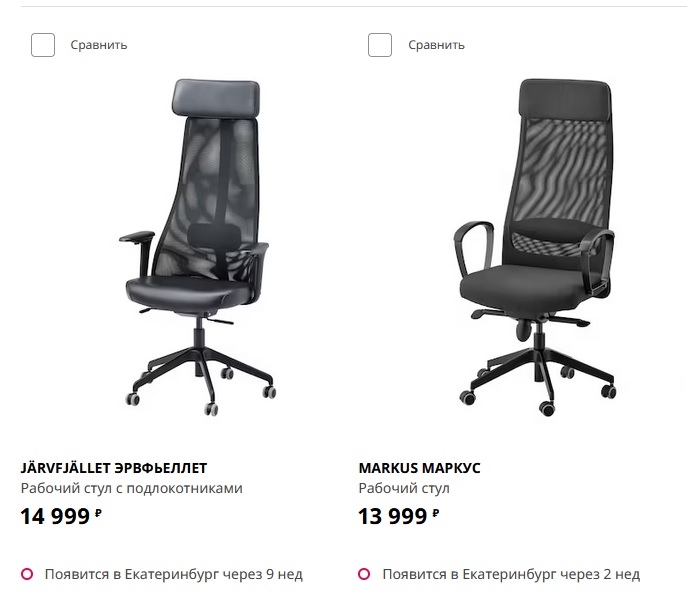Viewport: 687px width, 598px height.
Task: Click the red availability circle for JÄRVFJÄLLET
Action: (x=27, y=574)
